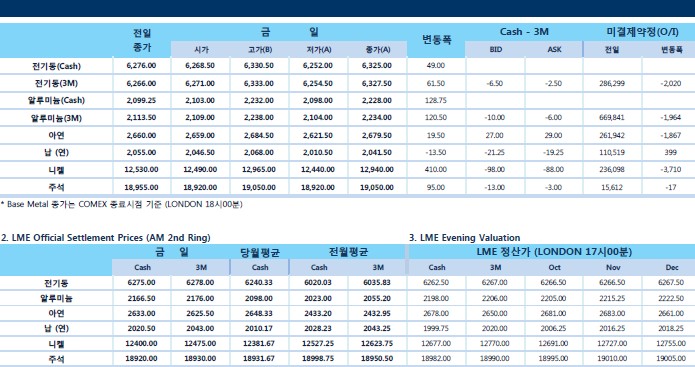Select copper settlement cash 6275.00
695x367 pixels.
tap(141, 282)
